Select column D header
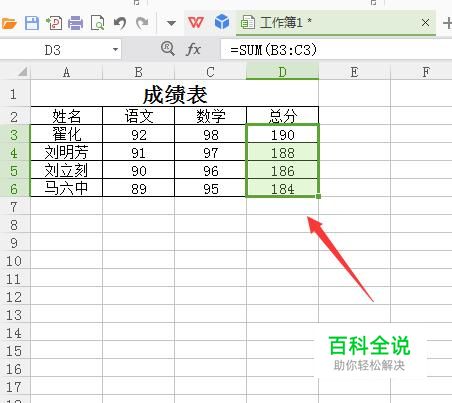The image size is (452, 403). pyautogui.click(x=282, y=72)
